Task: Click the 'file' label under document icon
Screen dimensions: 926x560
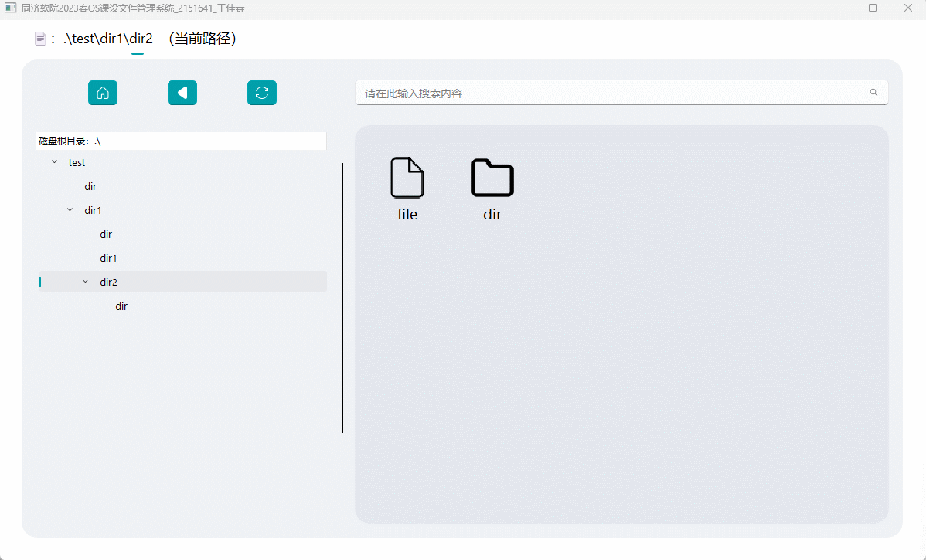Action: (x=407, y=214)
